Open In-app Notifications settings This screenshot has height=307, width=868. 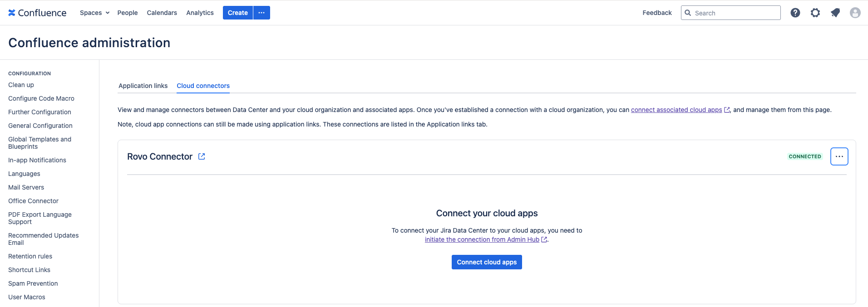coord(37,160)
